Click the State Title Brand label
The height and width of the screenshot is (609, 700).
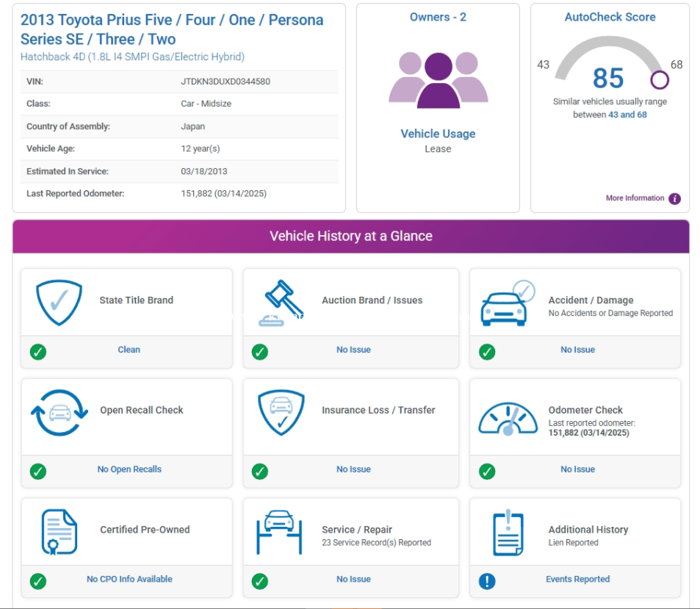[x=136, y=300]
